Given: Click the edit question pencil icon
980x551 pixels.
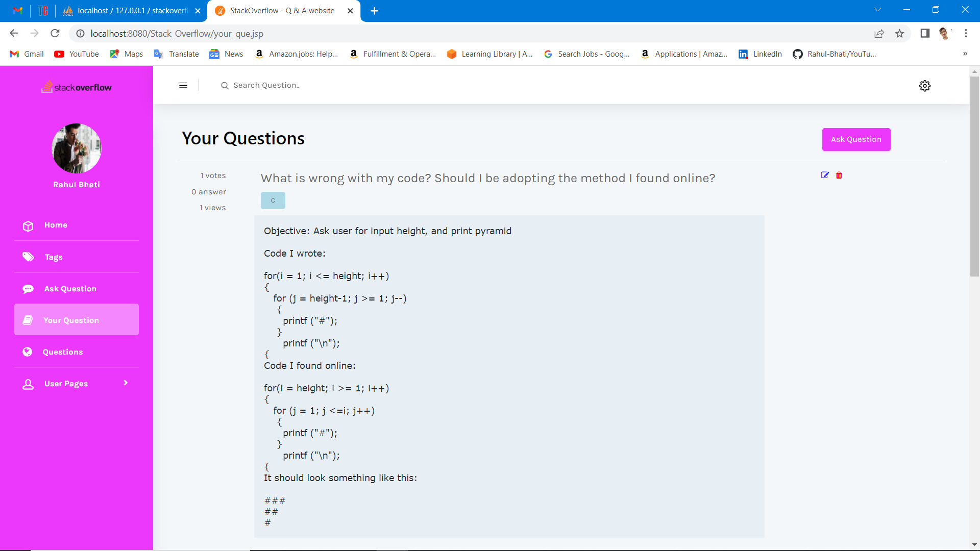Looking at the screenshot, I should (x=825, y=175).
